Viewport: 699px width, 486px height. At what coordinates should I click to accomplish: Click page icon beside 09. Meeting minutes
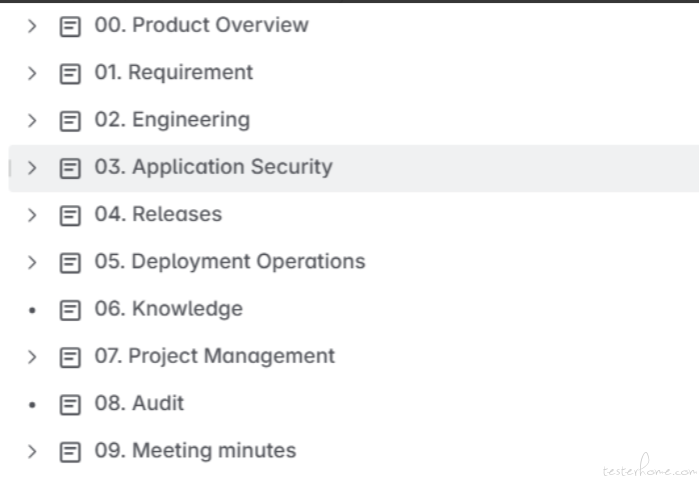point(70,452)
